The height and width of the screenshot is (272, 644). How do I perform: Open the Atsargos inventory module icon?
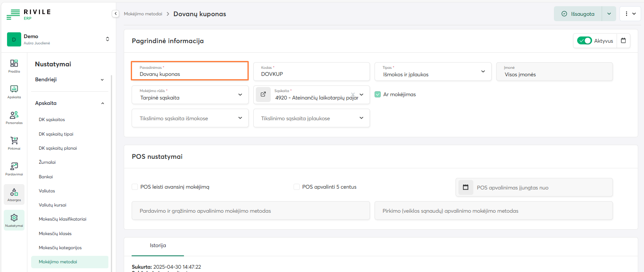pyautogui.click(x=14, y=194)
